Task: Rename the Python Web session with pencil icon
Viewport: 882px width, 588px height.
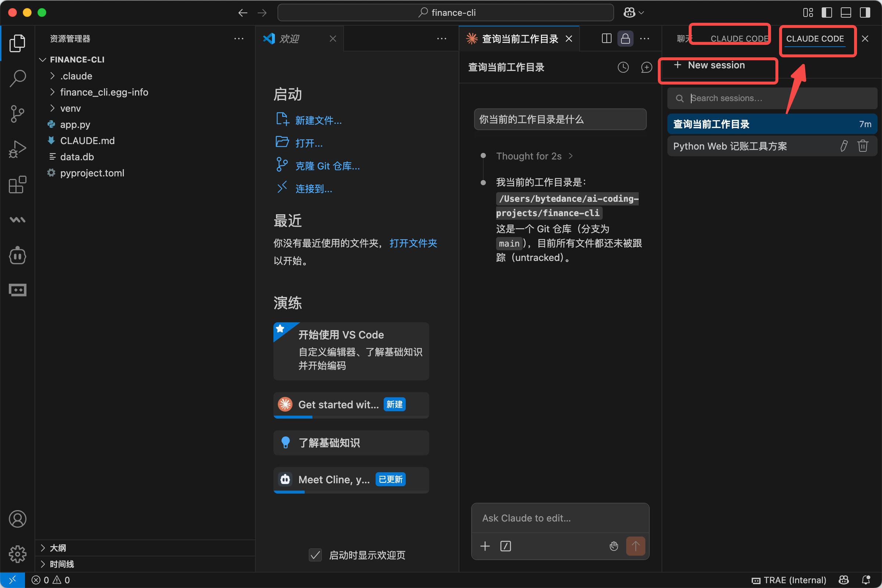Action: click(844, 146)
